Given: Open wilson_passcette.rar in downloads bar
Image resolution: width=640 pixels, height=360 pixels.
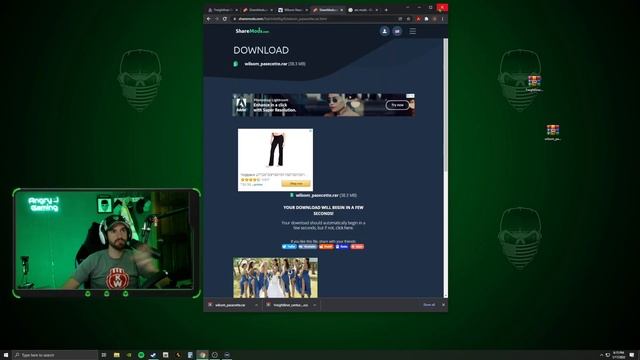Looking at the screenshot, I should 230,305.
